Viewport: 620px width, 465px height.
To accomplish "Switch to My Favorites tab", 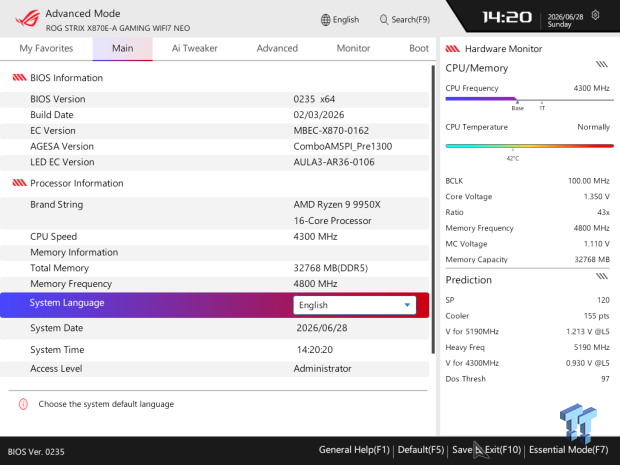I will [x=46, y=48].
